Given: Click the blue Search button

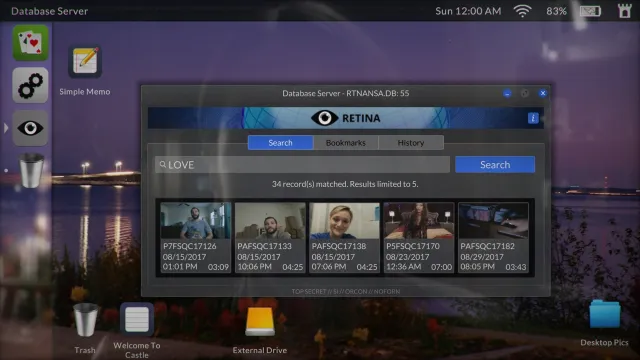Looking at the screenshot, I should tap(495, 164).
